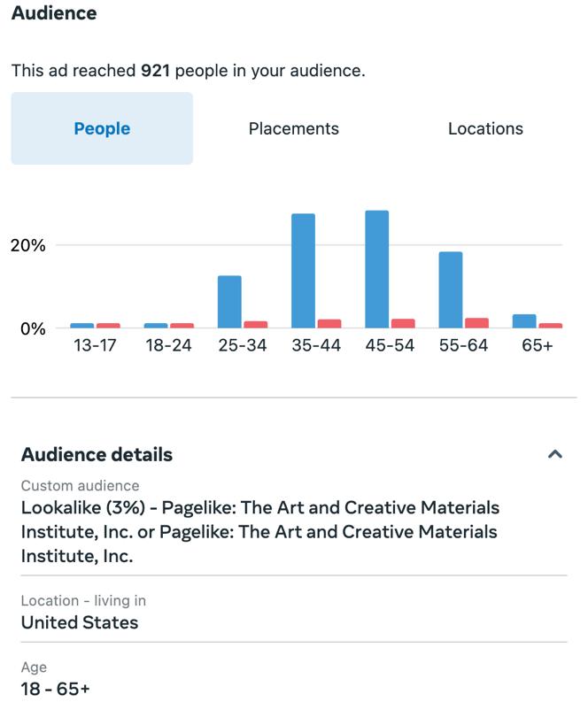Open the Placements tab
This screenshot has height=702, width=588.
(x=293, y=128)
